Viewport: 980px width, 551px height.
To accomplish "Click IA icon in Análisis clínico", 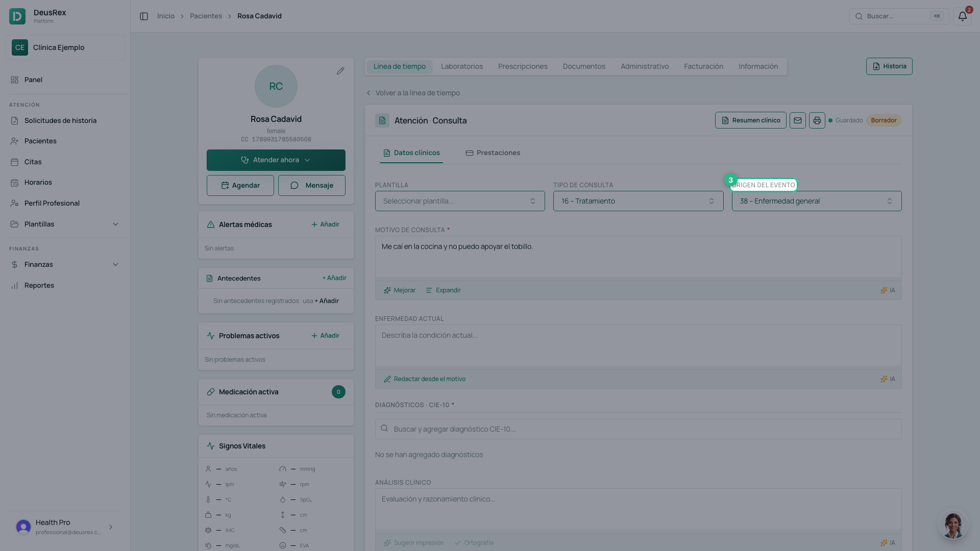I will (888, 543).
